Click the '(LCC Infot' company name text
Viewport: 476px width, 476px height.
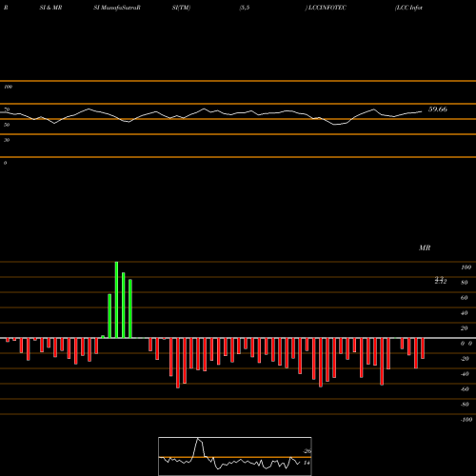pos(408,8)
